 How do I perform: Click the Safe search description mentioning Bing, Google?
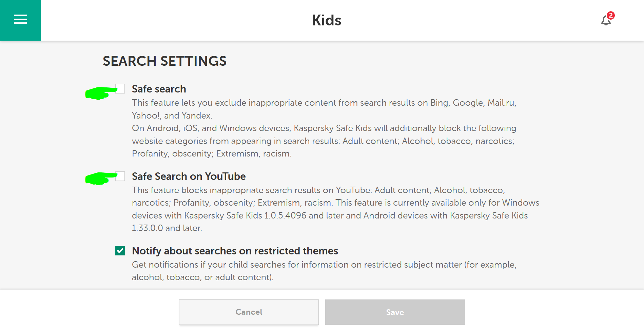point(324,109)
